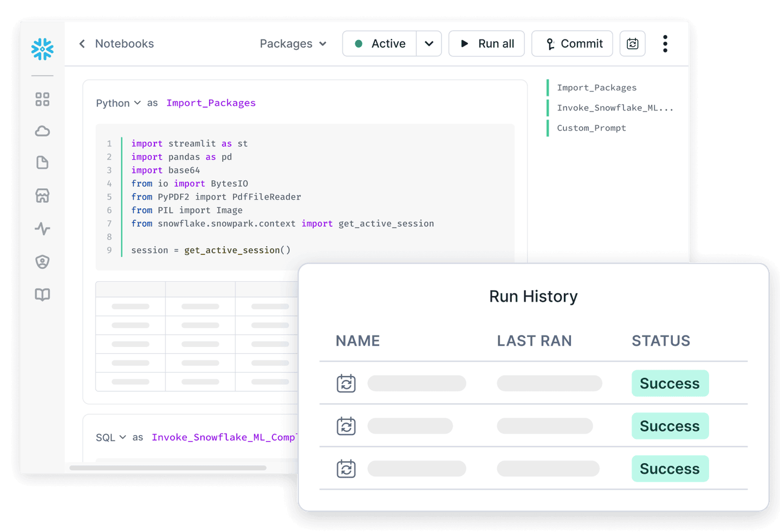Image resolution: width=780 pixels, height=532 pixels.
Task: Click the schedule calendar icon in toolbar
Action: (632, 44)
